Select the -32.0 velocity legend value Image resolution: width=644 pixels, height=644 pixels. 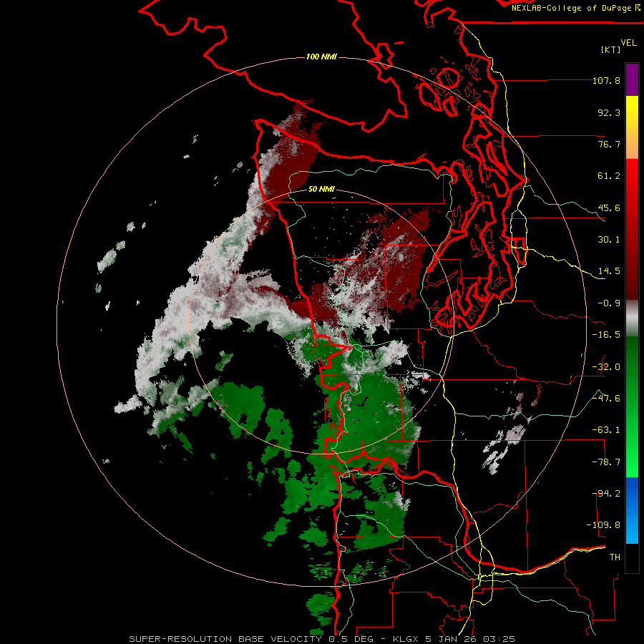coord(606,367)
